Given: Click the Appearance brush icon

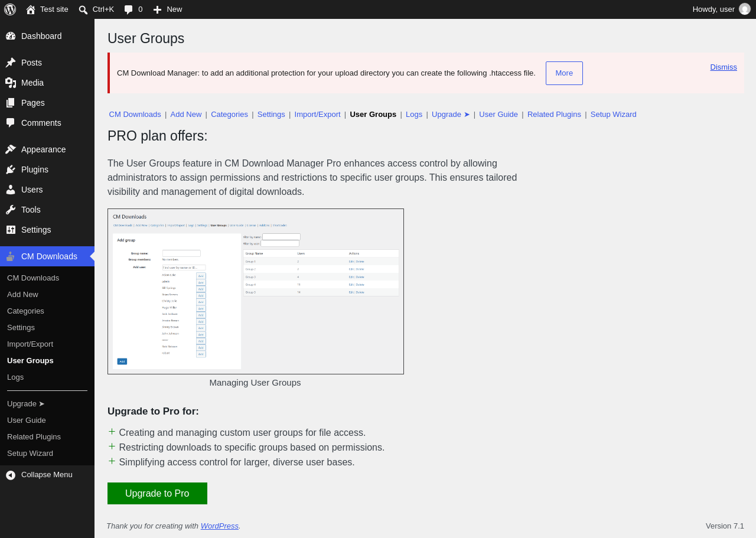Looking at the screenshot, I should tap(11, 149).
